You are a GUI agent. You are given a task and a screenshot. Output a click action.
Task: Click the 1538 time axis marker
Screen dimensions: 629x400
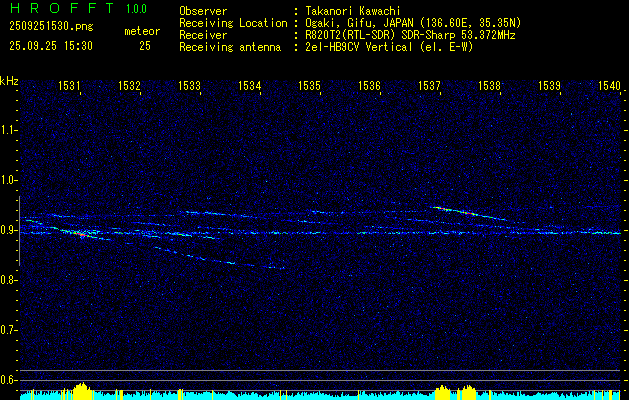click(490, 86)
